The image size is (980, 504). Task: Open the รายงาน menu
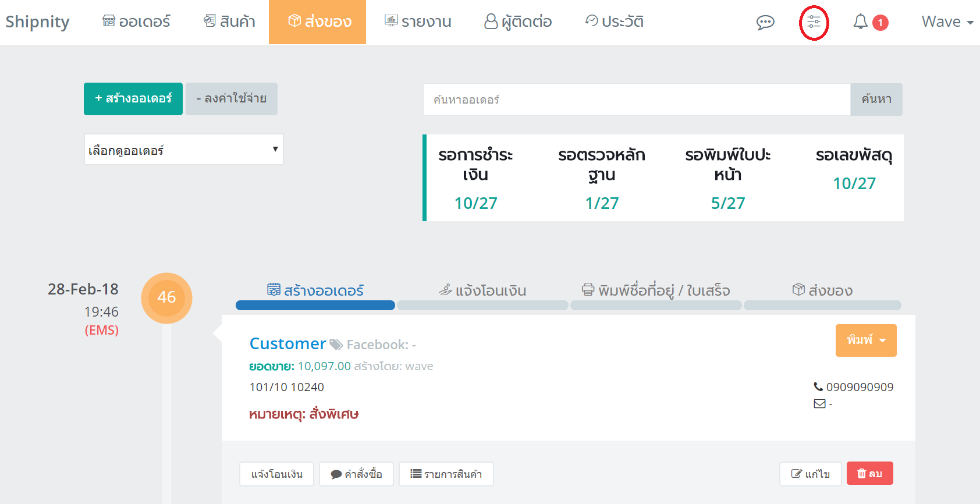coord(418,22)
